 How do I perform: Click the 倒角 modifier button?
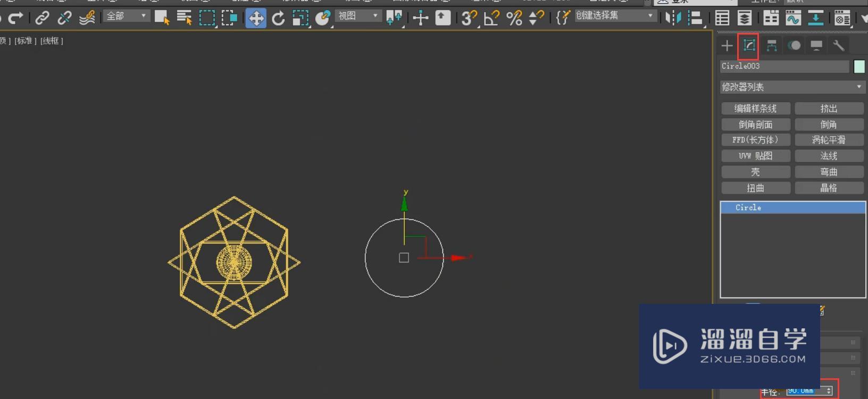coord(829,124)
